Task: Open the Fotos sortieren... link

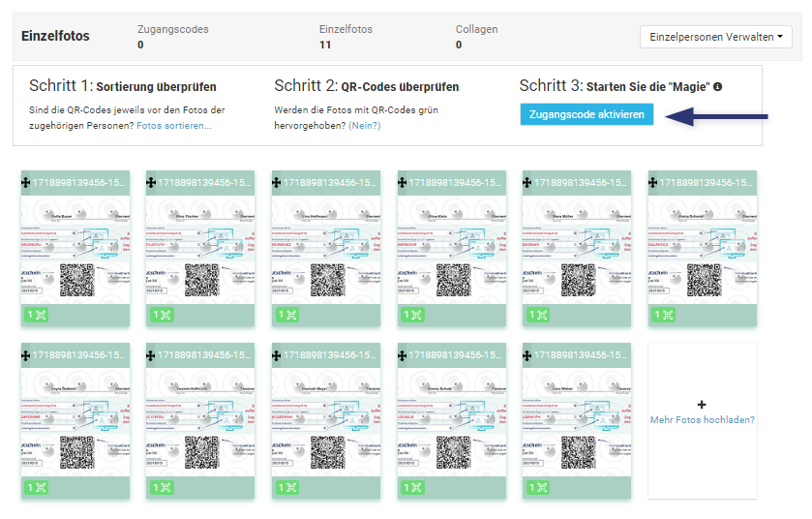Action: click(x=174, y=126)
